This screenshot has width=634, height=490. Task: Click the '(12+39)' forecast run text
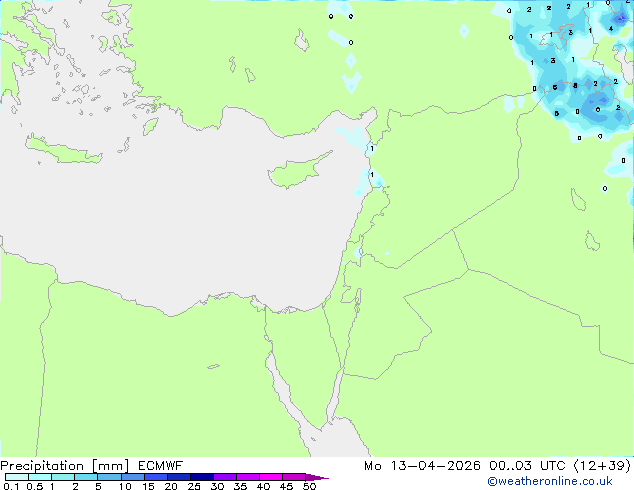click(x=602, y=466)
